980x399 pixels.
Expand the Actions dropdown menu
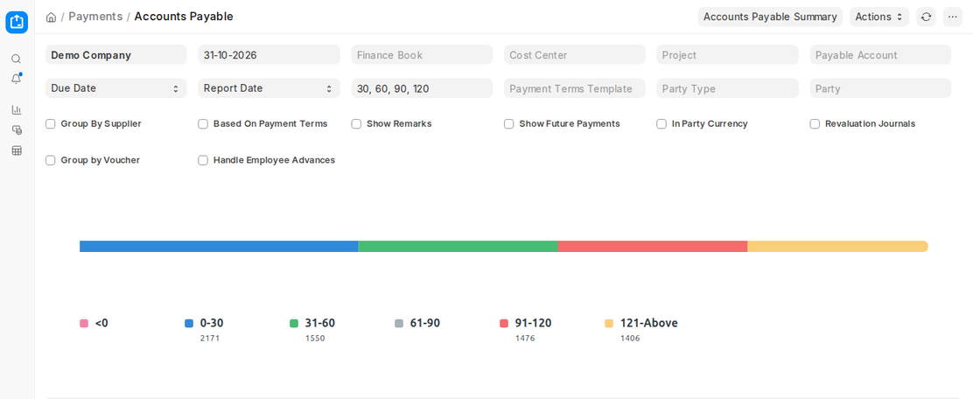pos(881,17)
